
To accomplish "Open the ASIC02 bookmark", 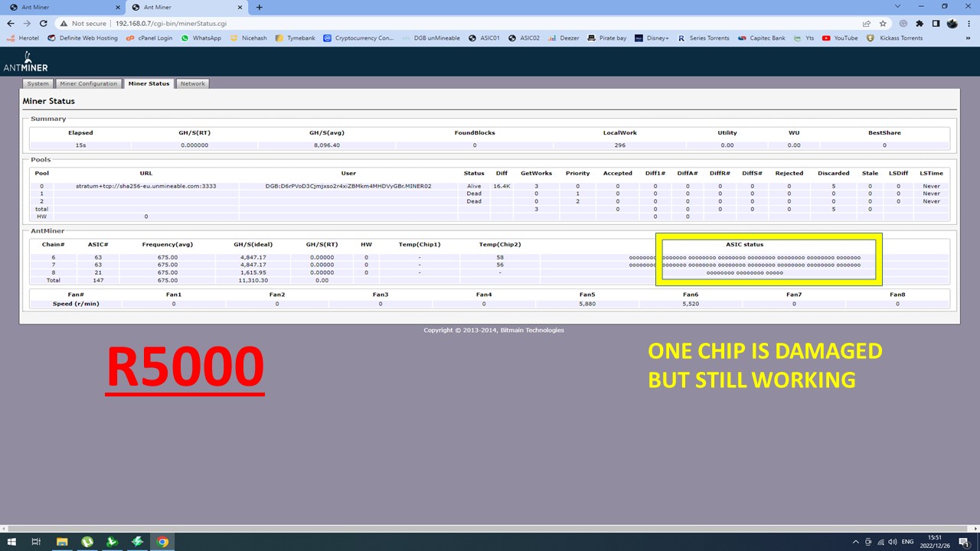I will tap(524, 37).
